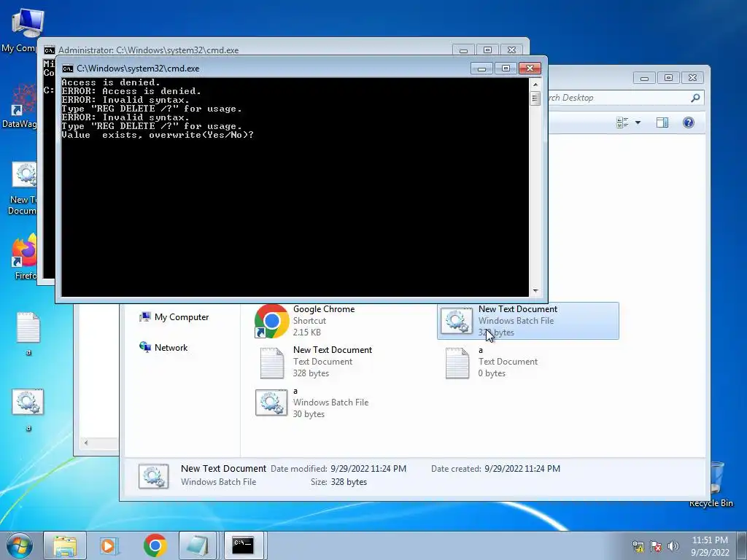Screen dimensions: 747x560
Task: Maximize the front cmd.exe window
Action: [506, 69]
